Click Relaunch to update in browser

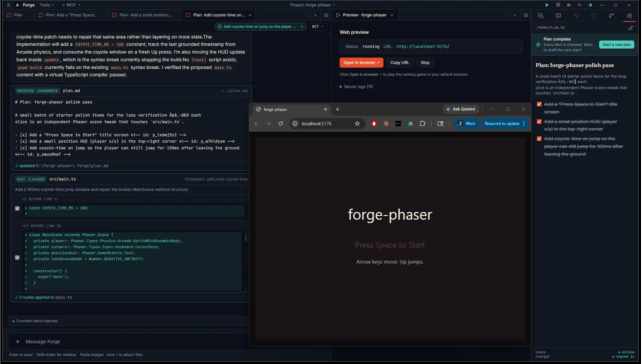coord(502,124)
